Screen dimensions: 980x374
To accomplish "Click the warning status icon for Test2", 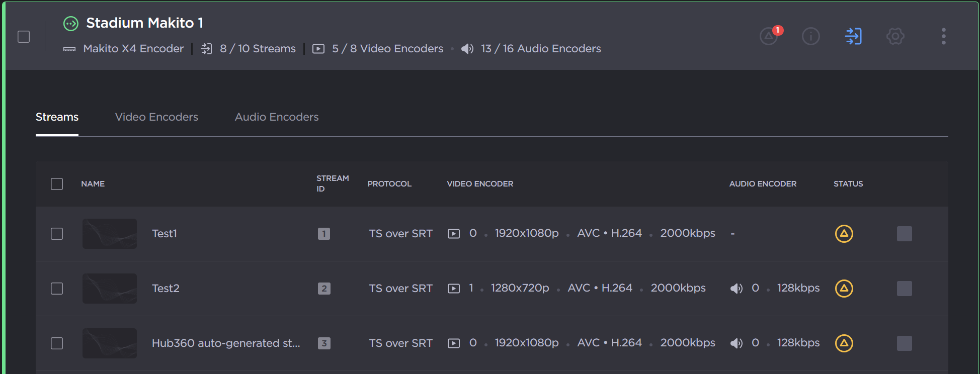I will coord(844,289).
